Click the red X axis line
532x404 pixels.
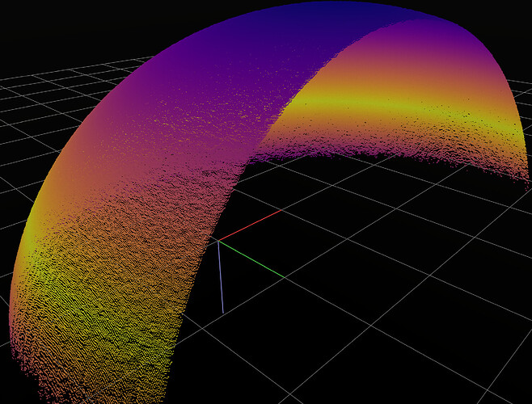[x=251, y=225]
